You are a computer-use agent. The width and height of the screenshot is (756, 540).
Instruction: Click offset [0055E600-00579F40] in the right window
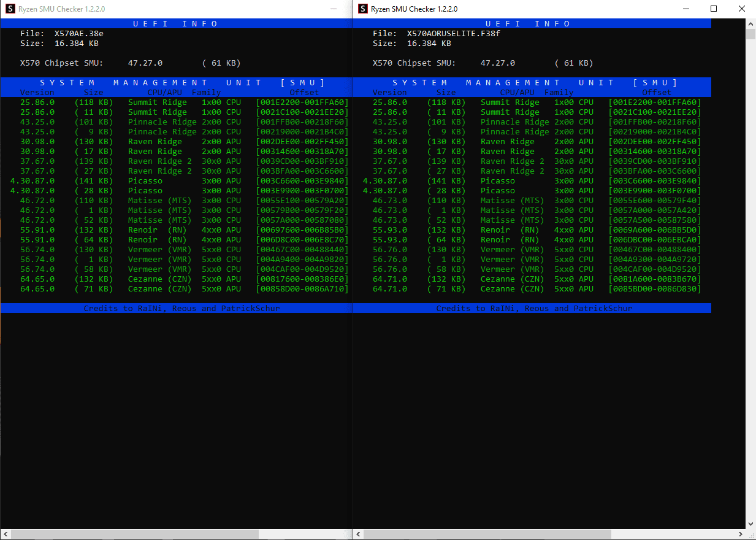click(x=655, y=201)
